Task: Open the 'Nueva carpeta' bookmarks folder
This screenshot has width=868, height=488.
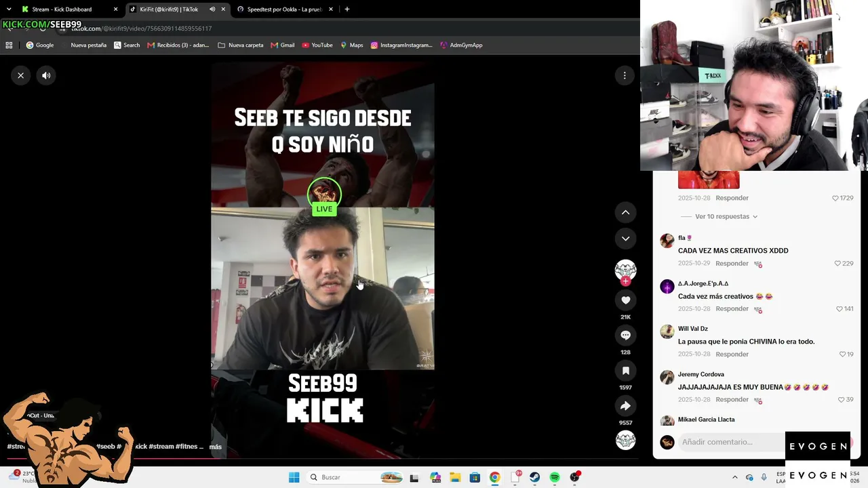Action: [x=241, y=45]
